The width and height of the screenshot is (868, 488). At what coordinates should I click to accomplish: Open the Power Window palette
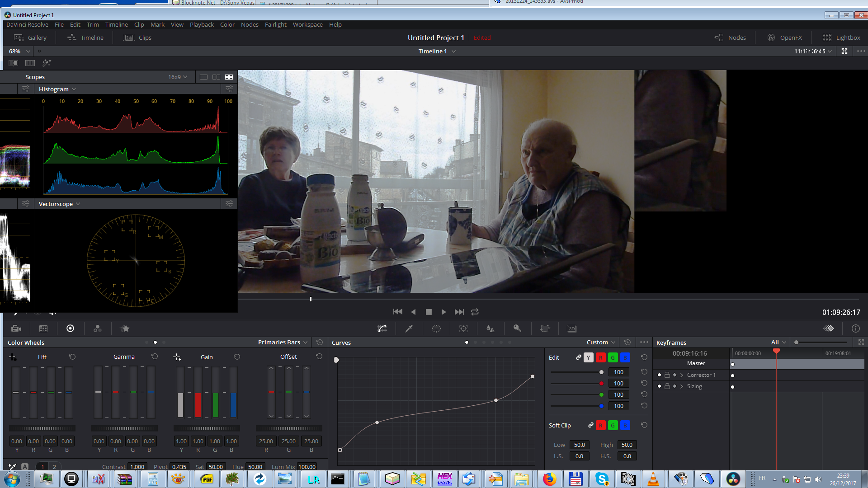[x=436, y=328]
